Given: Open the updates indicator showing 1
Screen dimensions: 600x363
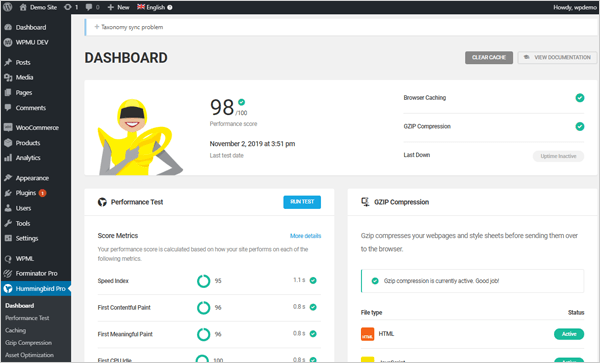Looking at the screenshot, I should [71, 7].
